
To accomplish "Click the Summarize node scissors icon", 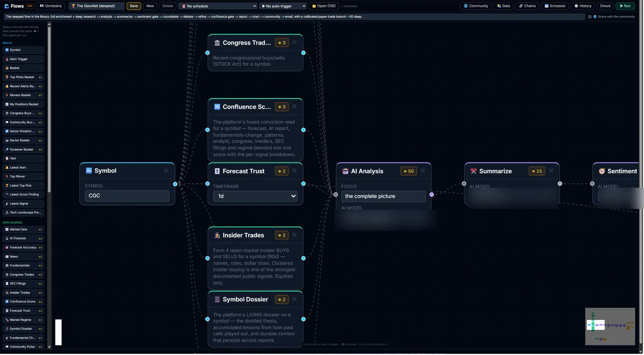I will pos(473,171).
